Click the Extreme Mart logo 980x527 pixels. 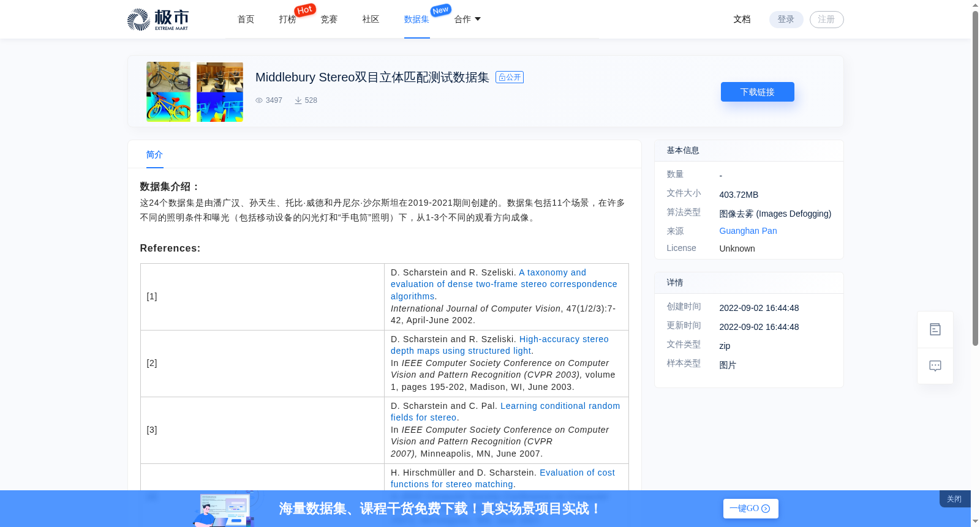click(158, 20)
